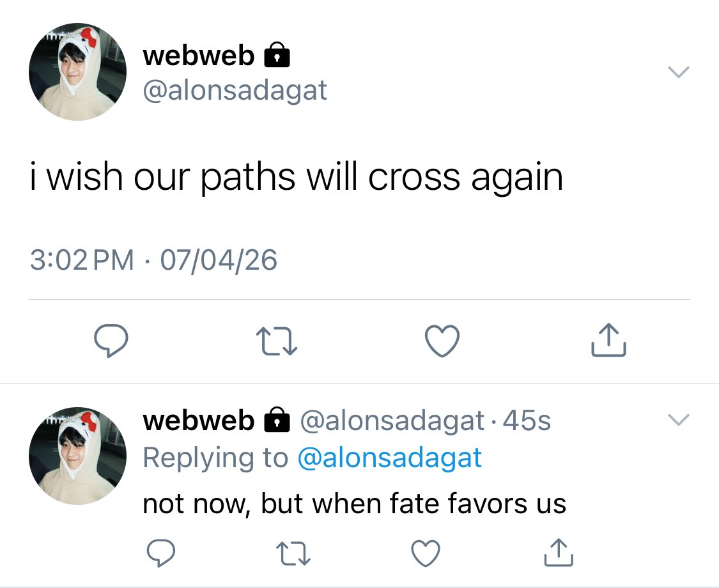This screenshot has width=719, height=588.
Task: Open webweb profile picture on main tweet
Action: pos(77,72)
